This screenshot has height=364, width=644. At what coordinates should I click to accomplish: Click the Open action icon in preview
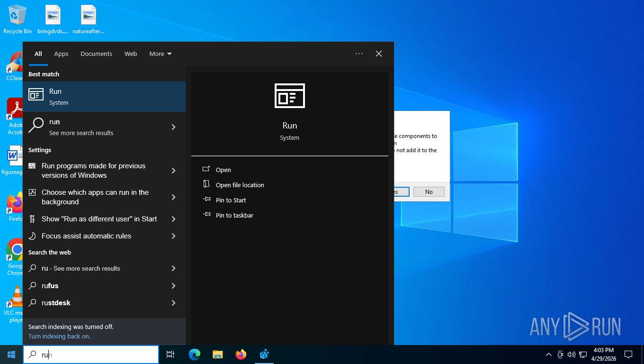pyautogui.click(x=206, y=169)
